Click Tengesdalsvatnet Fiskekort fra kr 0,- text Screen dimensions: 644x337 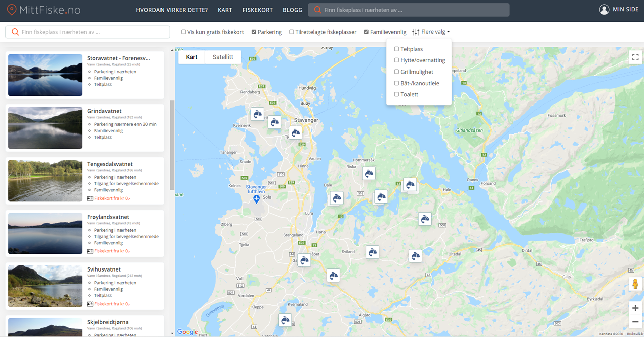(112, 198)
